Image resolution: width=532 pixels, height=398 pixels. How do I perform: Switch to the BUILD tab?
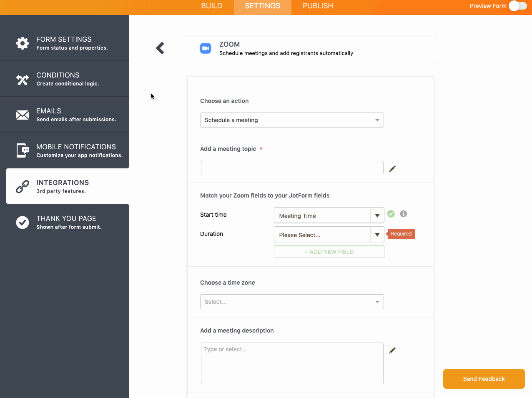pos(212,6)
